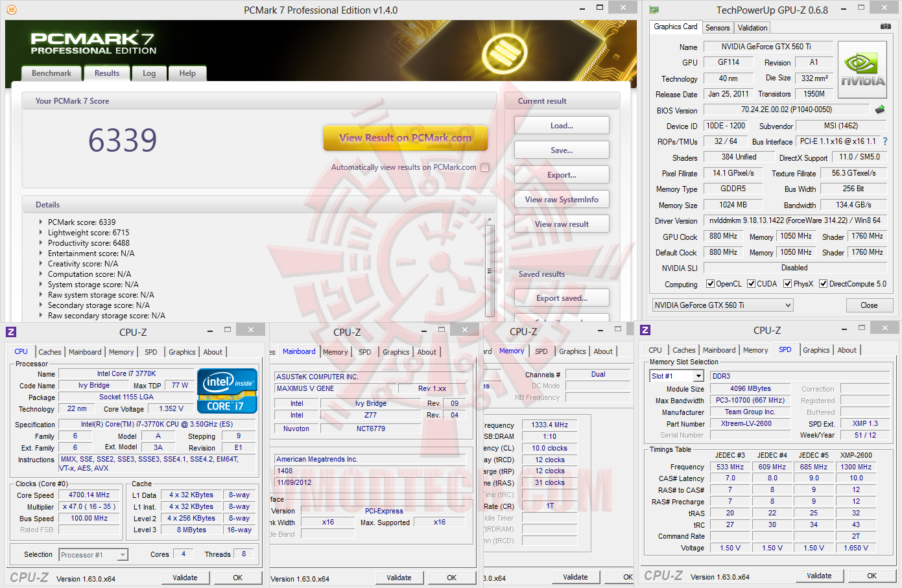Click the DRAM frequency value 1333.4 MHz
902x588 pixels.
coord(550,425)
